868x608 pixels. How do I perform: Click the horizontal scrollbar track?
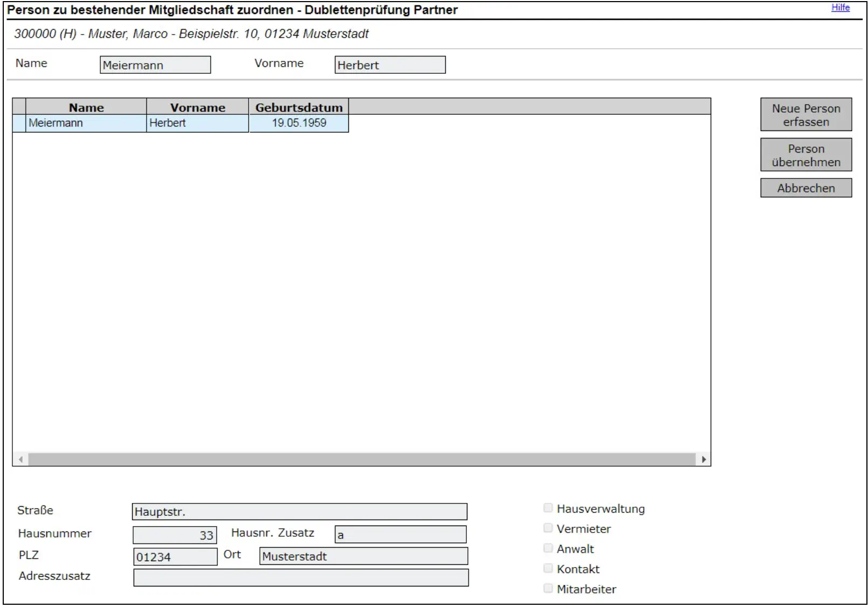(361, 459)
